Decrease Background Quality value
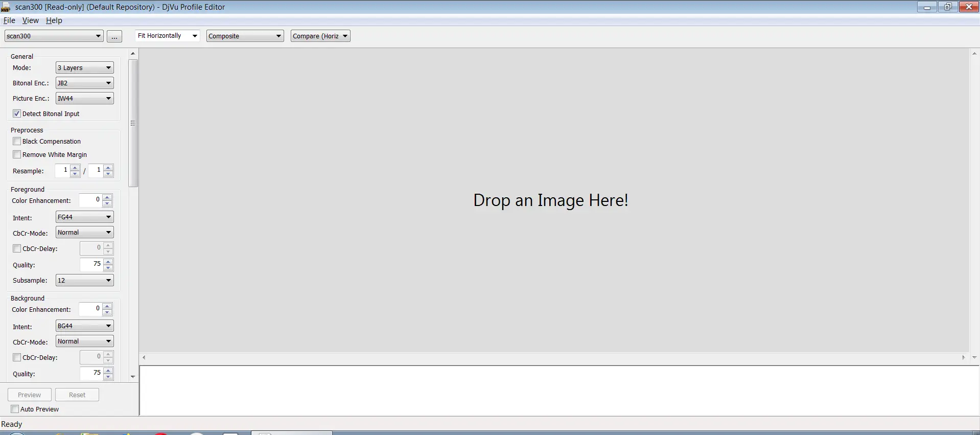Screen dimensions: 980x435 [108, 377]
